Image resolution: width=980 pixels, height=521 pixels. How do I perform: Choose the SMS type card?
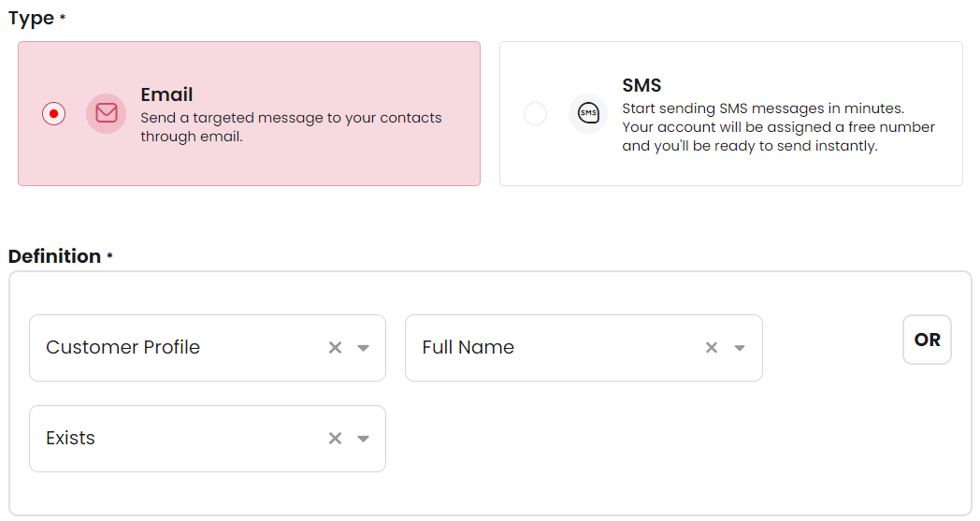pyautogui.click(x=730, y=114)
